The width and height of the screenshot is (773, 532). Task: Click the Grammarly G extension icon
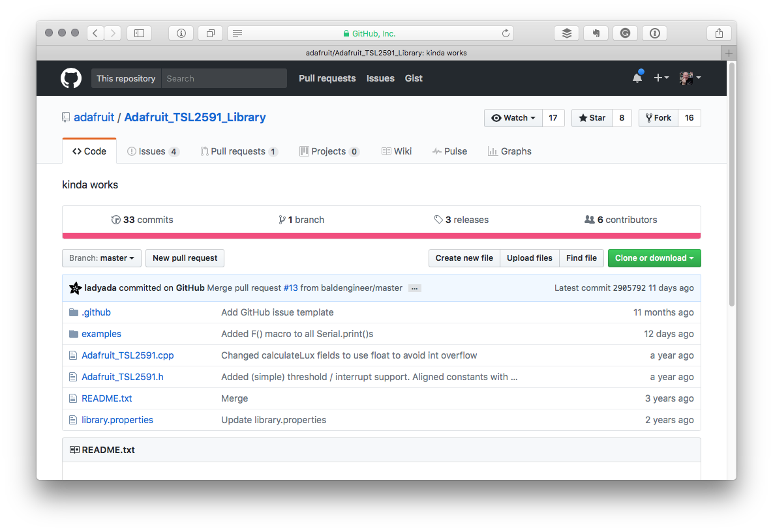point(625,33)
